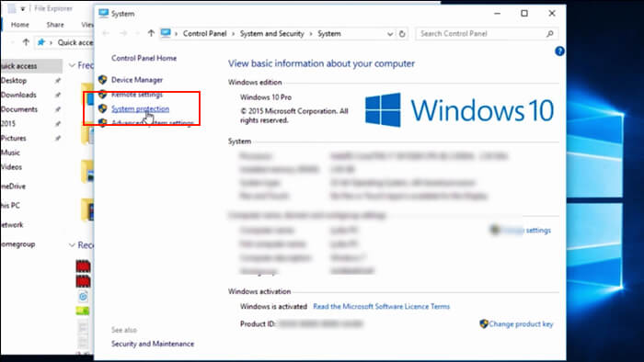The image size is (644, 362).
Task: Click the Change settings link
Action: (x=525, y=231)
